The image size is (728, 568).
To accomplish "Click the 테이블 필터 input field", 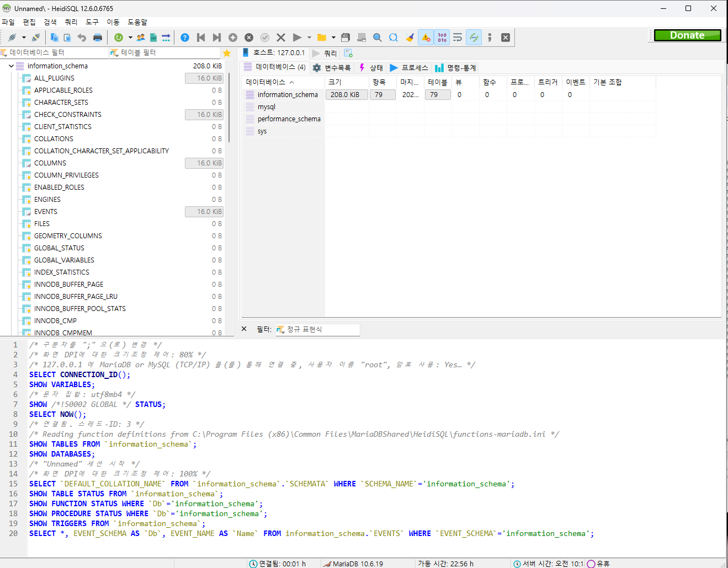I will (164, 53).
